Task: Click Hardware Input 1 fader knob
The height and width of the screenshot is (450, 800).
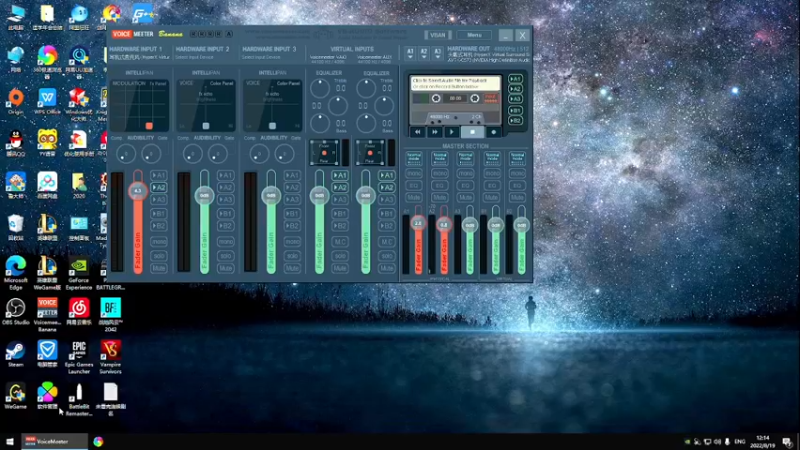Action: (138, 191)
